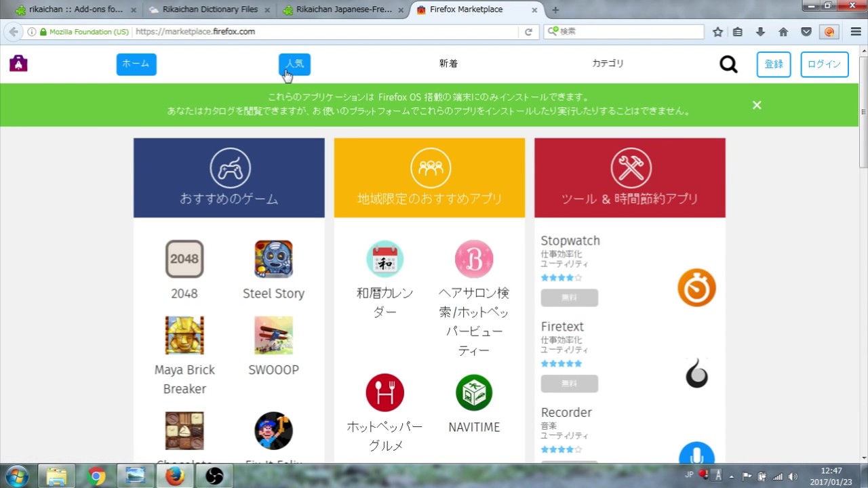Viewport: 868px width, 488px height.
Task: Open the Firetext flame icon
Action: click(x=696, y=373)
